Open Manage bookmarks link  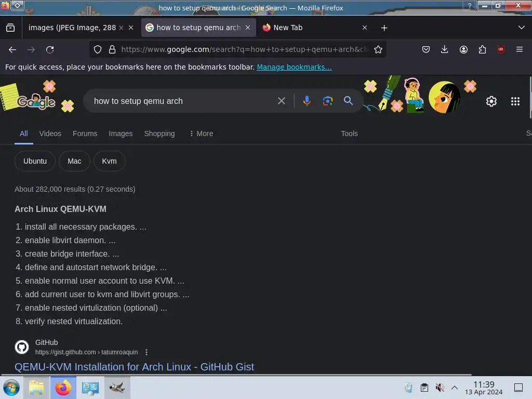coord(294,67)
